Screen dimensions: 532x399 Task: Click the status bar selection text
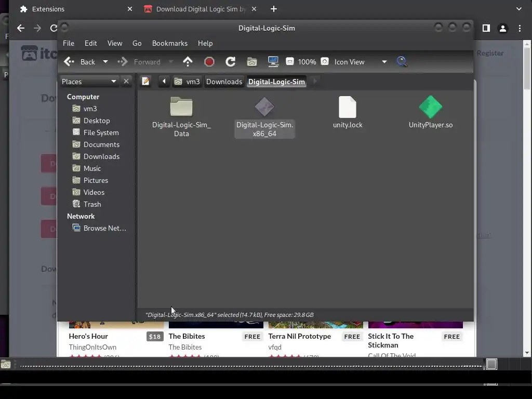click(x=229, y=315)
